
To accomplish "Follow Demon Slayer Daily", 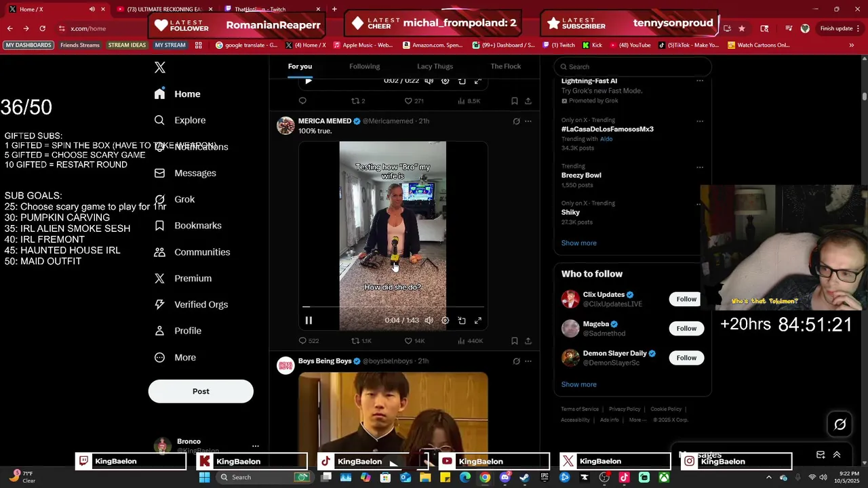I will click(686, 358).
